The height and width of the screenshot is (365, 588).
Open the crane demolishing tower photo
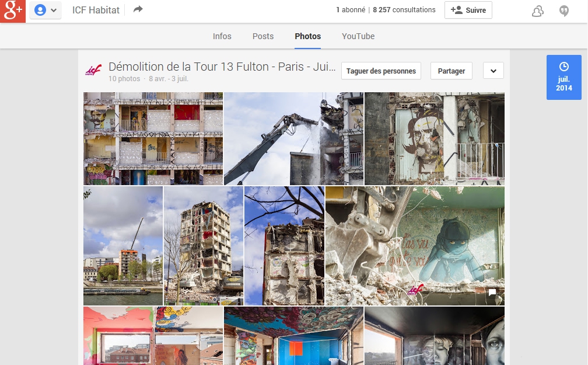pos(293,138)
